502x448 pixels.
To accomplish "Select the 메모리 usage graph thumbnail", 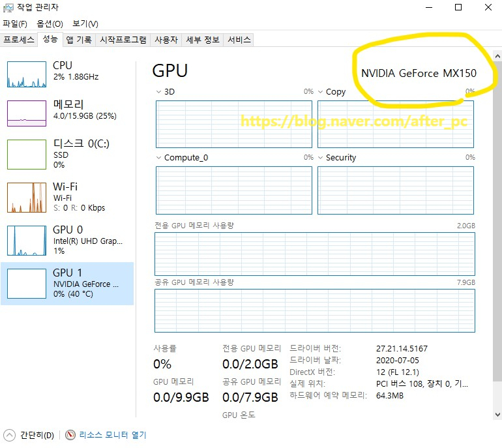I will click(27, 113).
